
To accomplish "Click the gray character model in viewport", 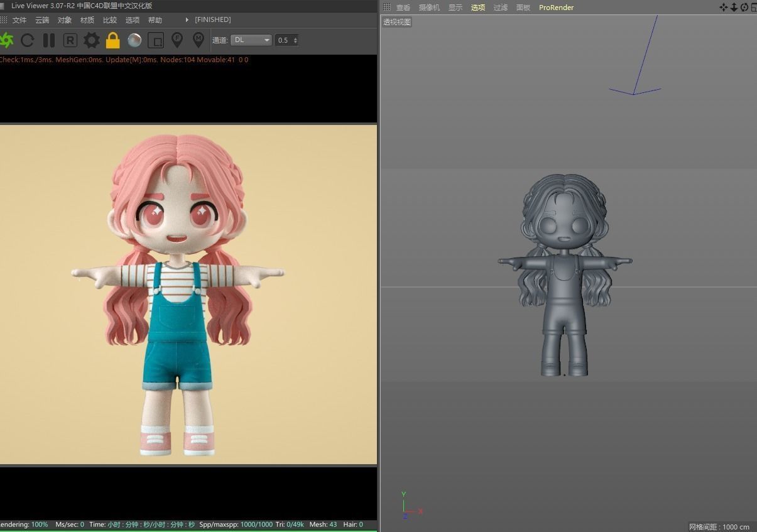I will pyautogui.click(x=565, y=275).
